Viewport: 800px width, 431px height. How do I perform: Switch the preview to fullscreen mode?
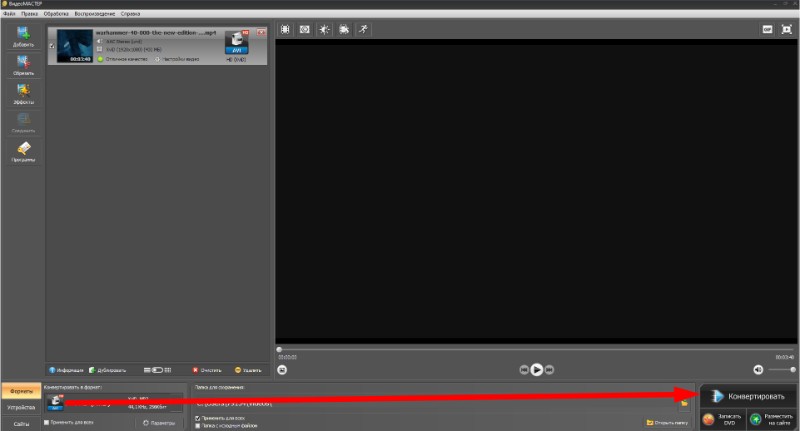pos(787,30)
